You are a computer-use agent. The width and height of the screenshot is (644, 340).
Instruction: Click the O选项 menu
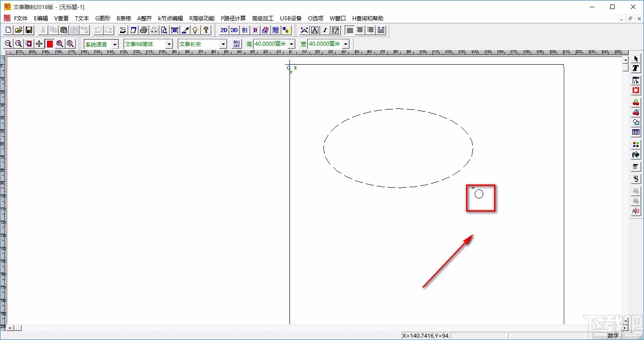[316, 19]
